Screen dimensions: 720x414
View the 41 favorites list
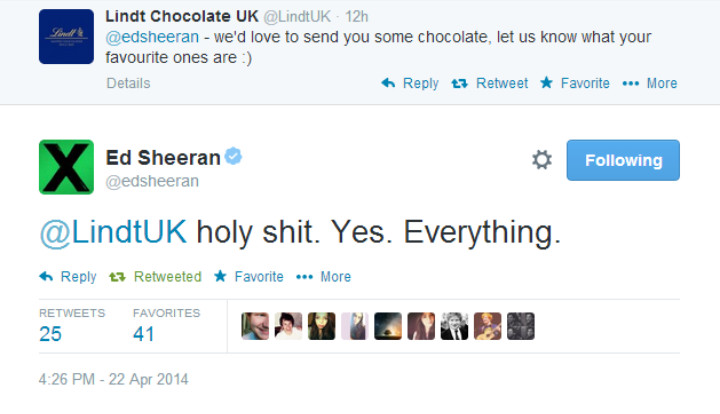144,334
